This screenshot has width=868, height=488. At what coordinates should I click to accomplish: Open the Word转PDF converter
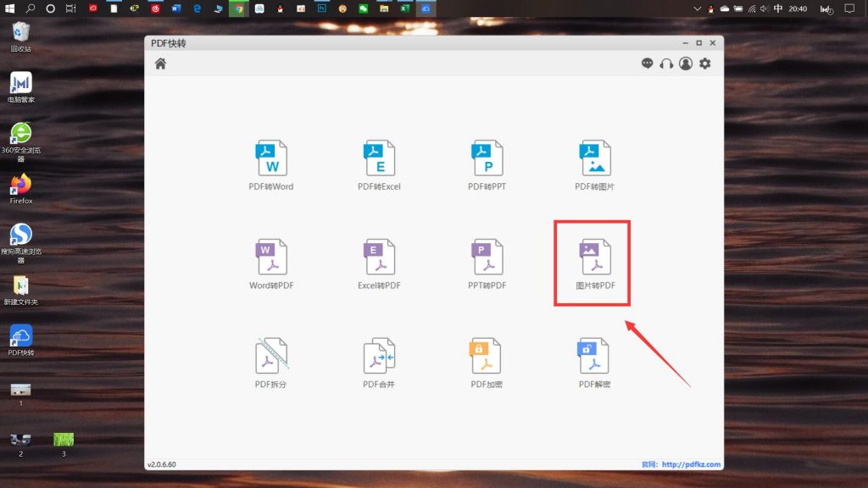(270, 264)
